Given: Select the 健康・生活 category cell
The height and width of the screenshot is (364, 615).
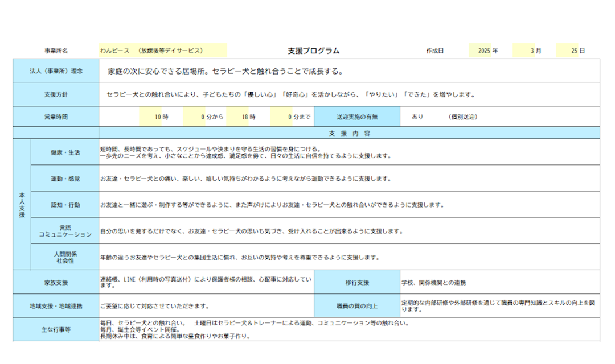Looking at the screenshot, I should (65, 152).
